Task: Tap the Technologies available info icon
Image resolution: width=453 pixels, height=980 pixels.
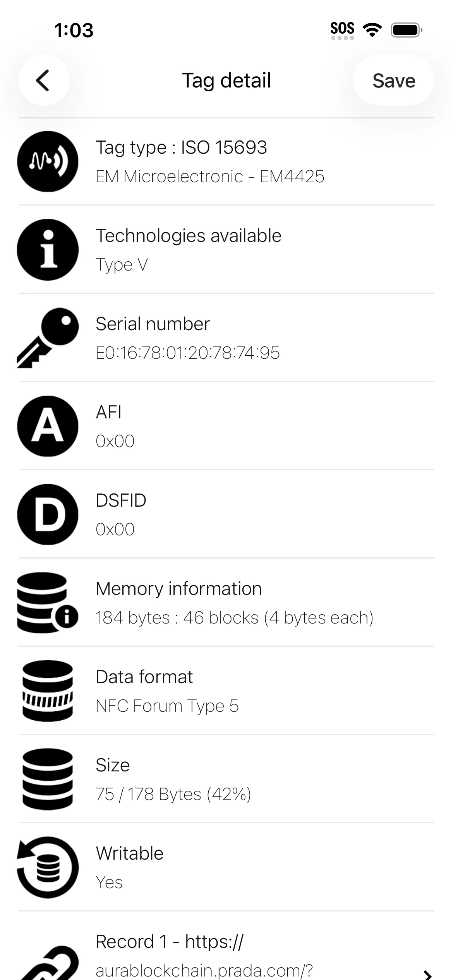Action: (x=48, y=250)
